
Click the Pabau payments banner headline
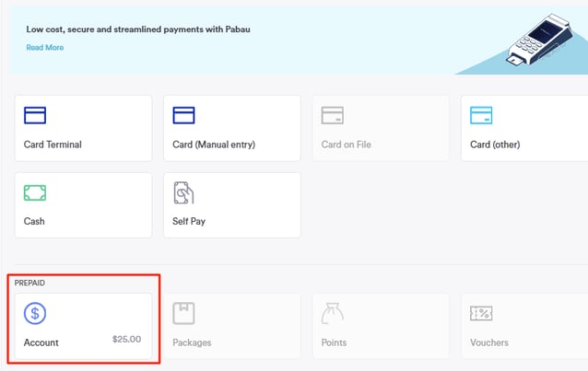(x=137, y=29)
